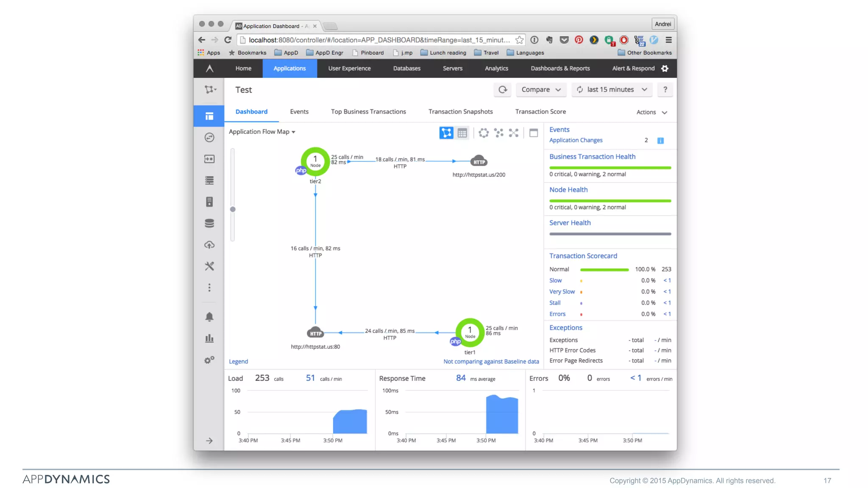Click the fit-to-screen arrows icon
Image resolution: width=868 pixels, height=488 pixels.
514,133
